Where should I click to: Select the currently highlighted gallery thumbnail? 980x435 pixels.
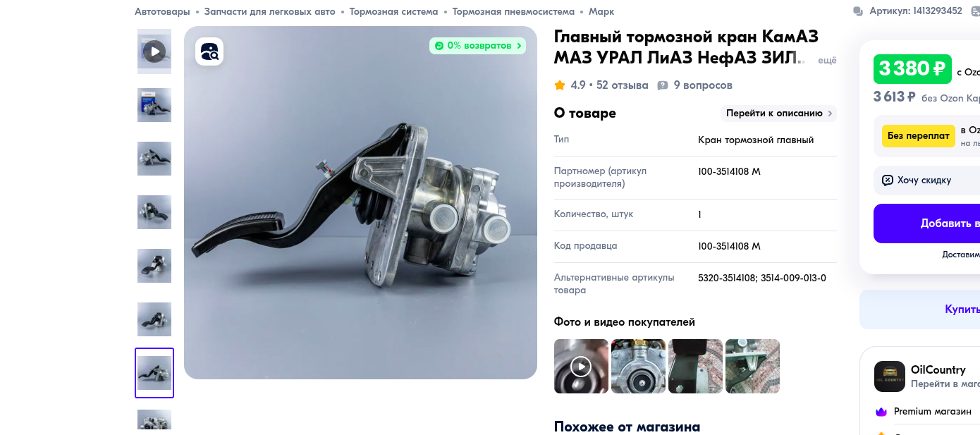point(154,373)
